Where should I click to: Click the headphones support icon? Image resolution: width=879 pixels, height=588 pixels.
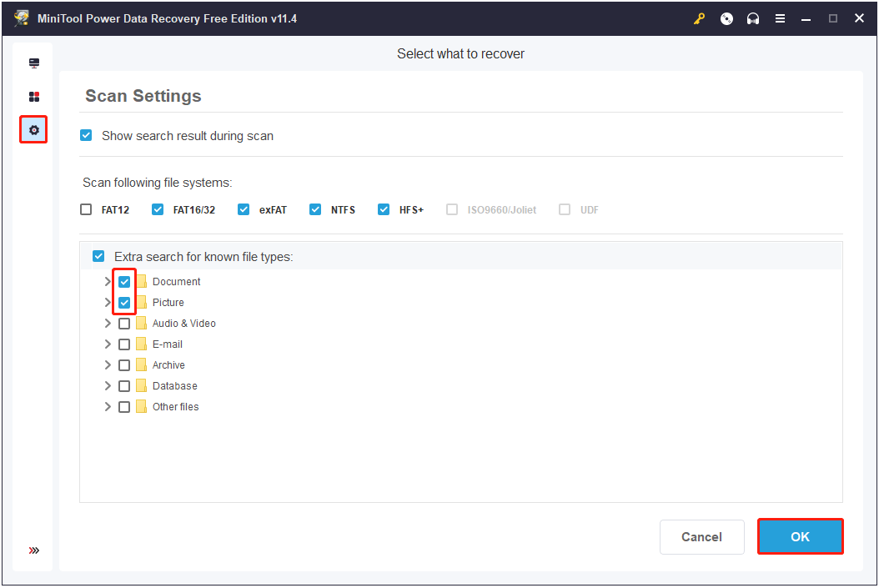pyautogui.click(x=753, y=19)
